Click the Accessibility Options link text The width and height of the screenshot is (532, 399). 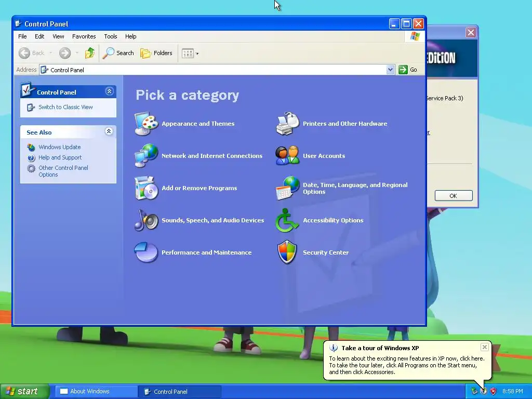click(333, 220)
